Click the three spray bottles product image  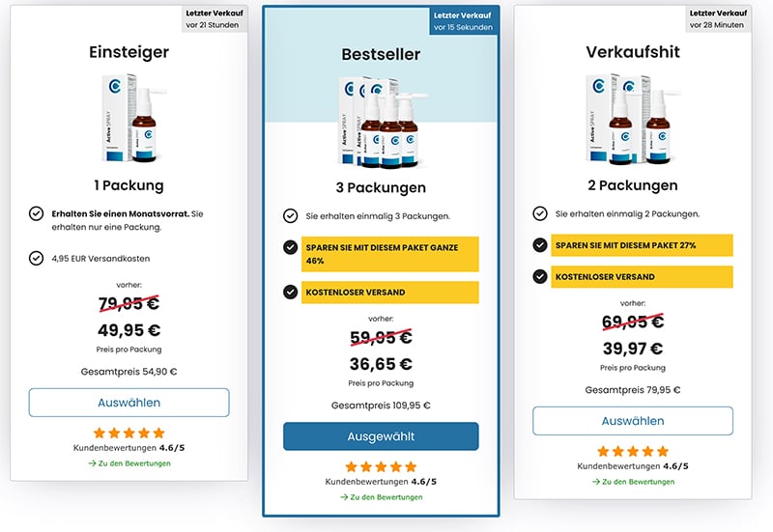click(x=382, y=122)
